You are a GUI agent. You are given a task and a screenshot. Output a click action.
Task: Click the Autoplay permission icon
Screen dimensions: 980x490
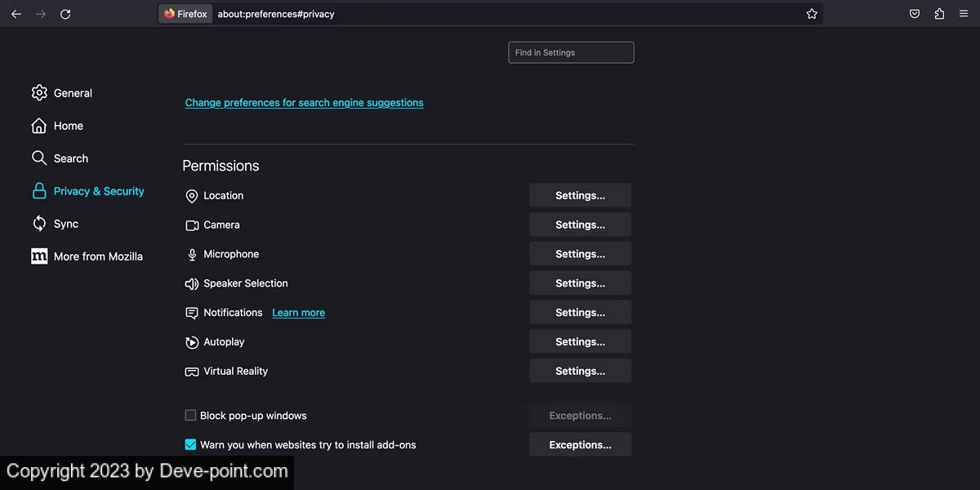point(192,342)
